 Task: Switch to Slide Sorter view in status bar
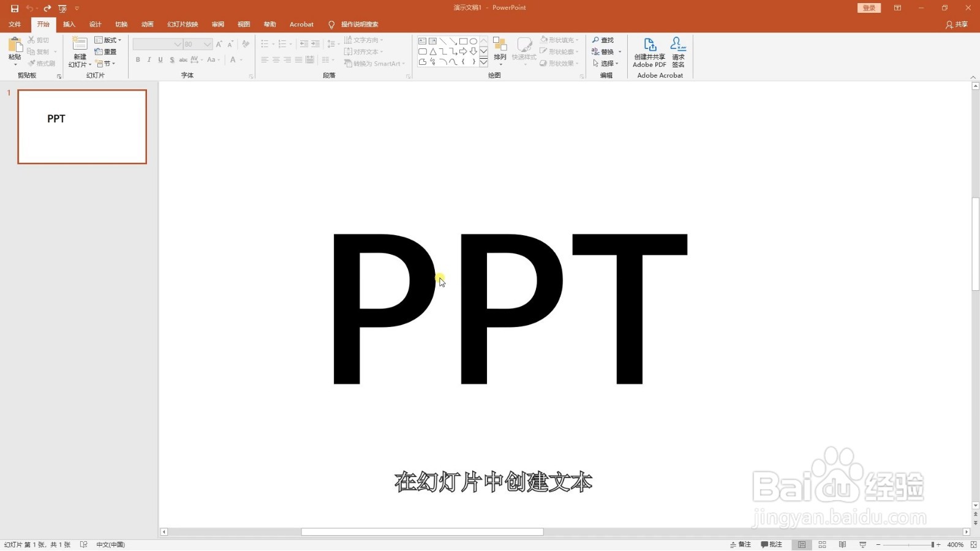coord(821,544)
